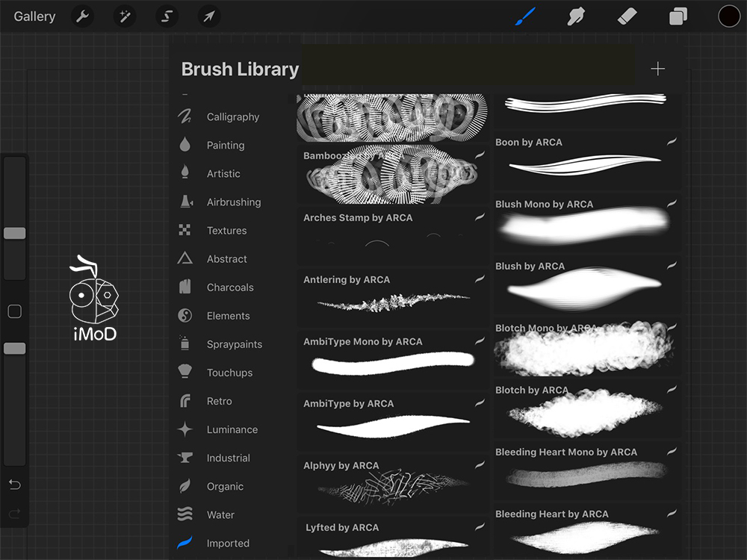The image size is (747, 560).
Task: Select the Transform arrow tool
Action: pyautogui.click(x=208, y=16)
